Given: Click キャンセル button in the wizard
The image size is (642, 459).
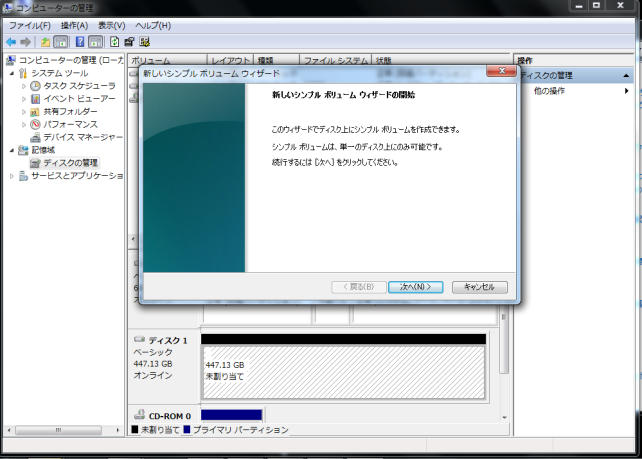Looking at the screenshot, I should [479, 287].
